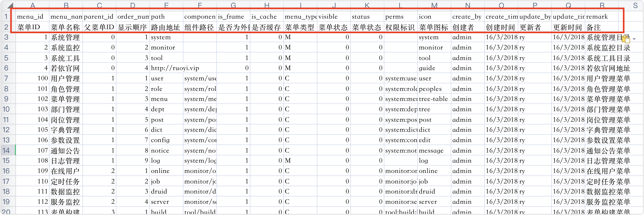Click the 系统监控 name cell

click(x=66, y=47)
